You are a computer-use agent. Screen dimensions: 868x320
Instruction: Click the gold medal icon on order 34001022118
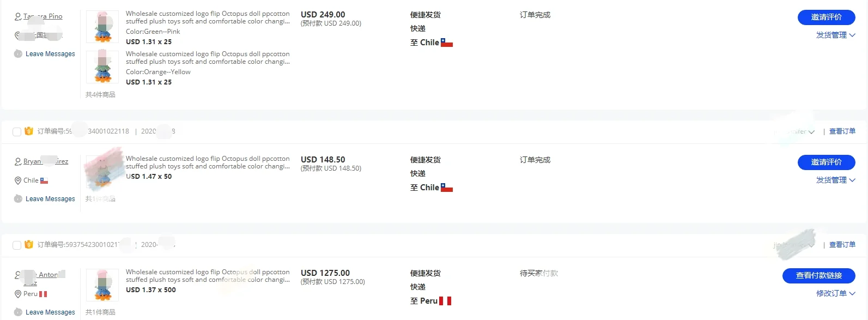tap(29, 131)
